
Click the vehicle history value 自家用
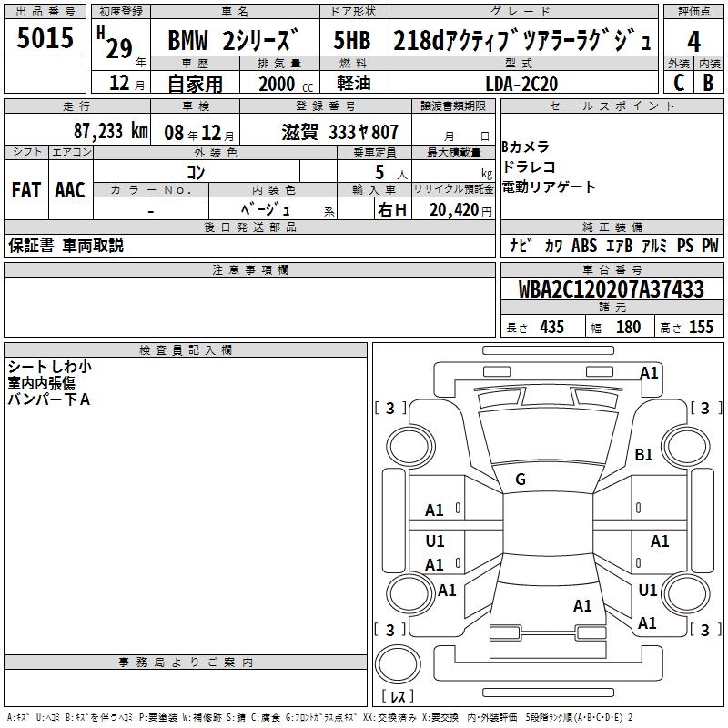(195, 84)
